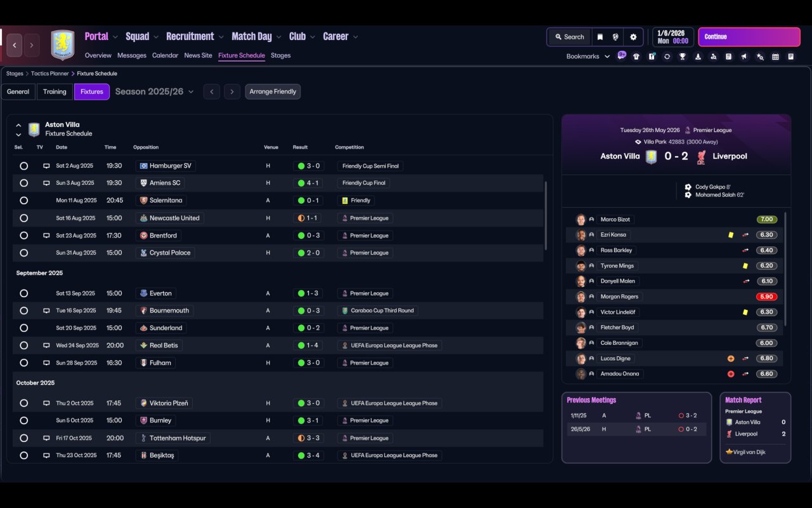812x508 pixels.
Task: Click the megaphone icon in bookmarks bar
Action: 744,57
